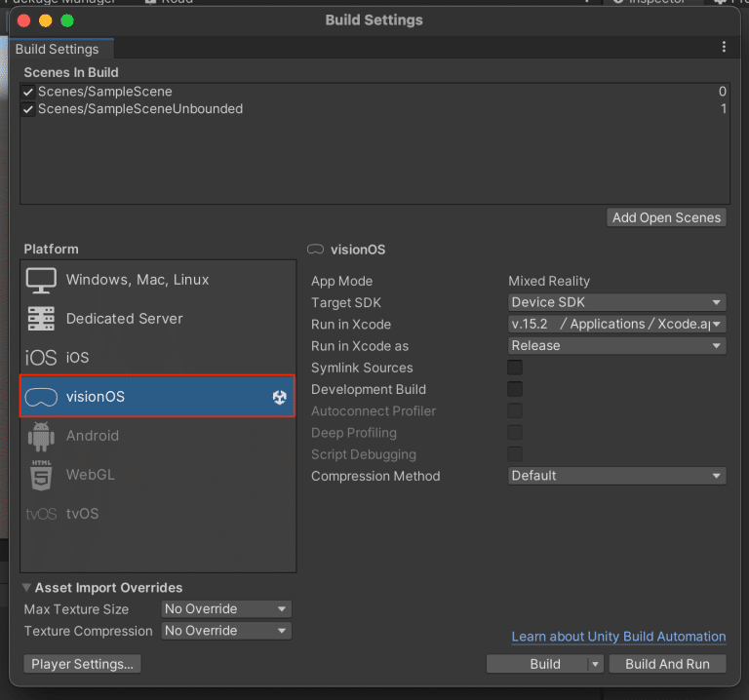The height and width of the screenshot is (700, 749).
Task: Select the iOS platform label
Action: click(77, 358)
